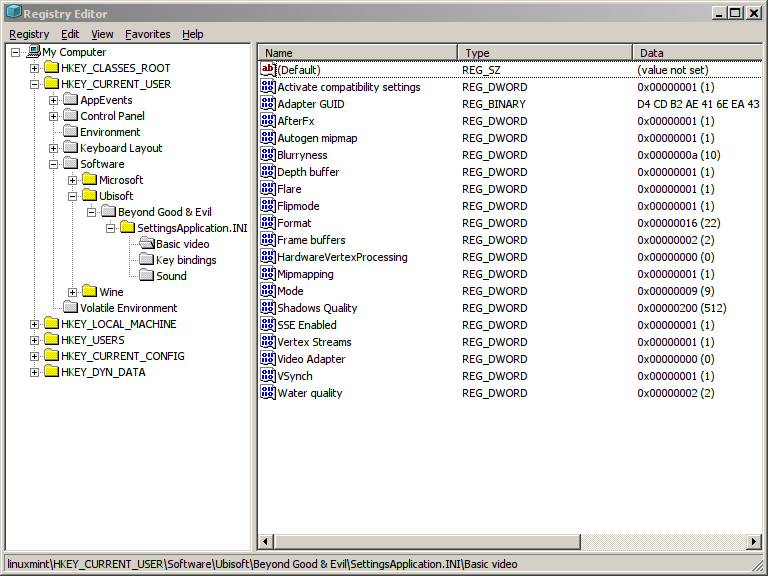
Task: Click the Shadows Quality value icon
Action: click(268, 308)
